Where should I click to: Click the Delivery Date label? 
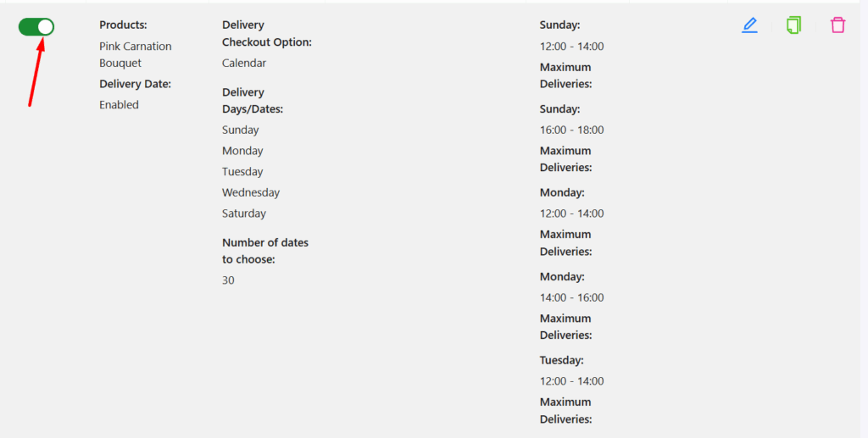point(135,84)
